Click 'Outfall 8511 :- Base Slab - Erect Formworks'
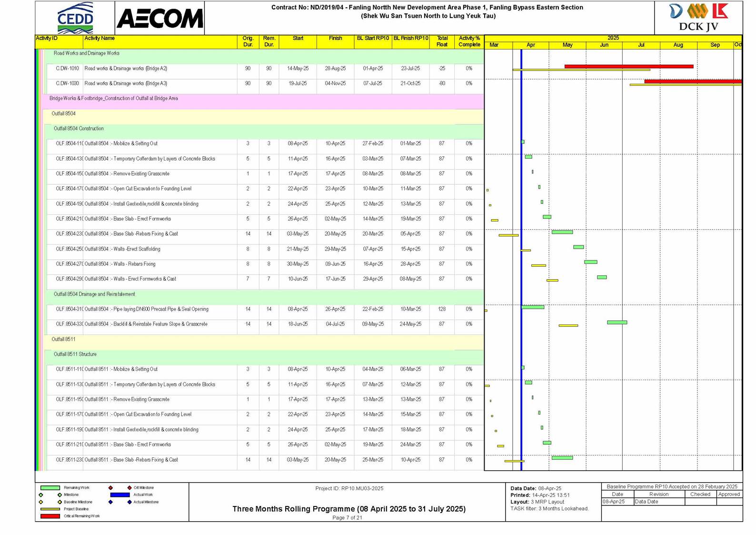 (x=128, y=444)
